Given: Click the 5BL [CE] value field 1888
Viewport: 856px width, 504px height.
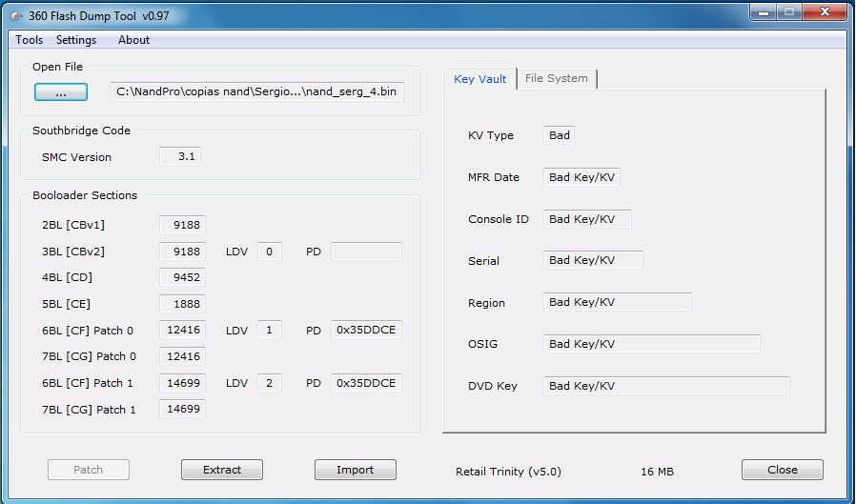Looking at the screenshot, I should 182,304.
